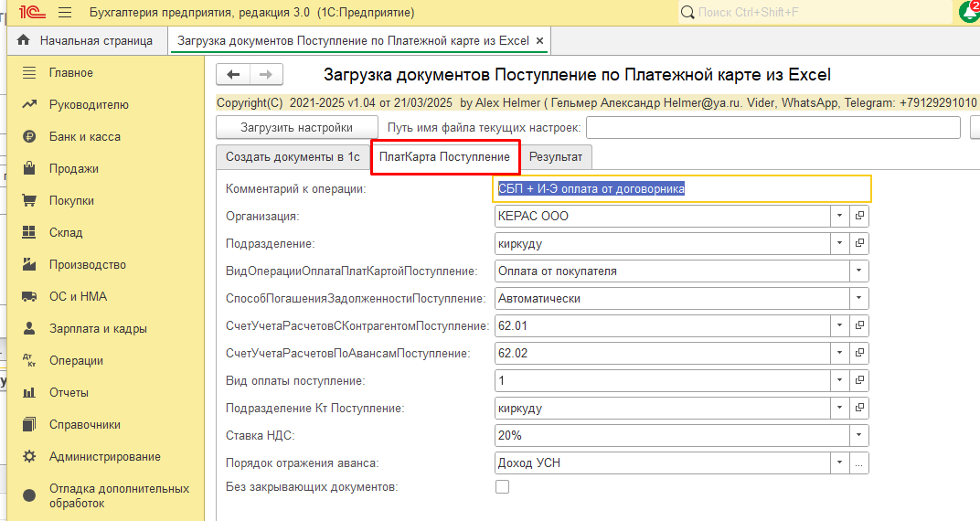The height and width of the screenshot is (521, 980).
Task: Expand the Порядок отражения аванса dropdown arrow
Action: coord(840,463)
